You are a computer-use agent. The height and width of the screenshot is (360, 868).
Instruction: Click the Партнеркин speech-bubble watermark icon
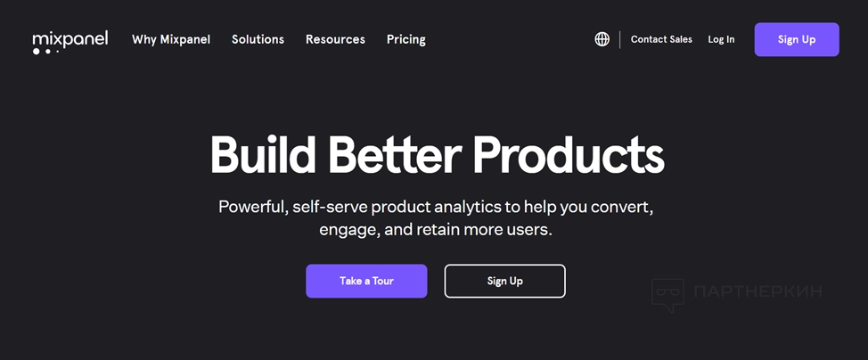[x=667, y=294]
